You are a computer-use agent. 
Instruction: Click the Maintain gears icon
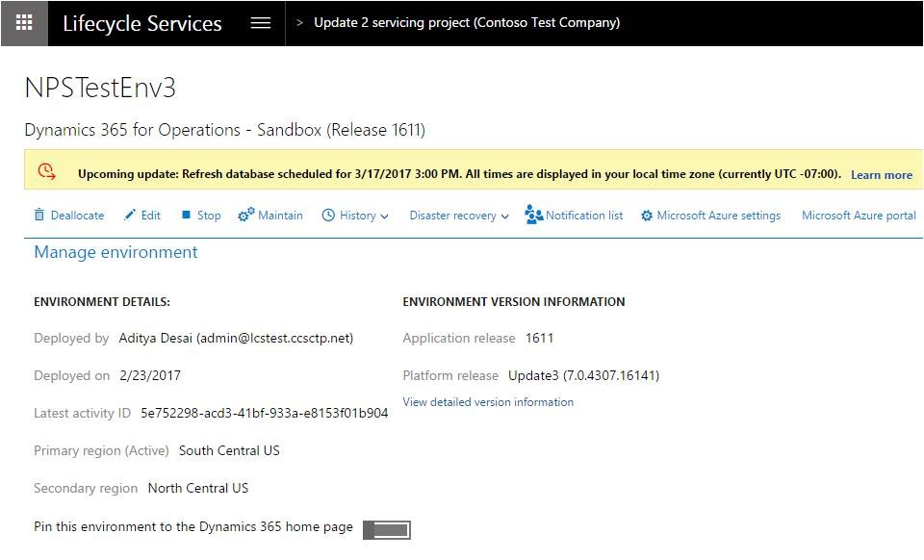coord(246,216)
